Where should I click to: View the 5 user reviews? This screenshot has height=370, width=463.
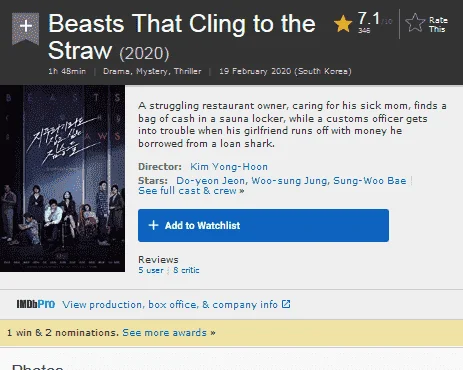pos(151,270)
